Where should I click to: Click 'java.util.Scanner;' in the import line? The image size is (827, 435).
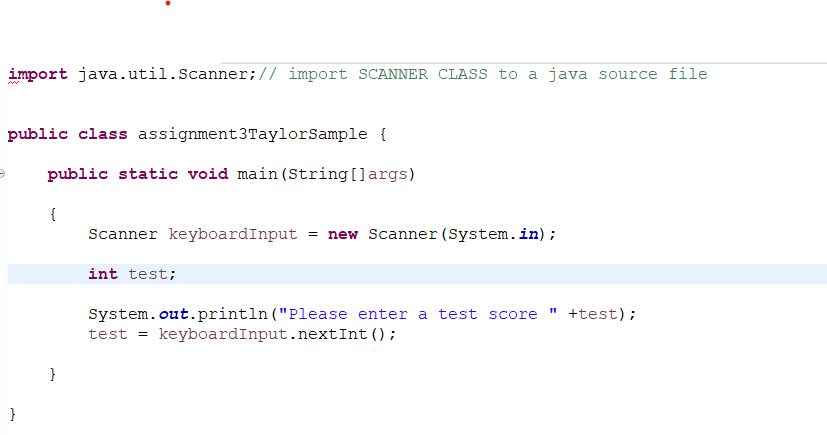[x=168, y=74]
